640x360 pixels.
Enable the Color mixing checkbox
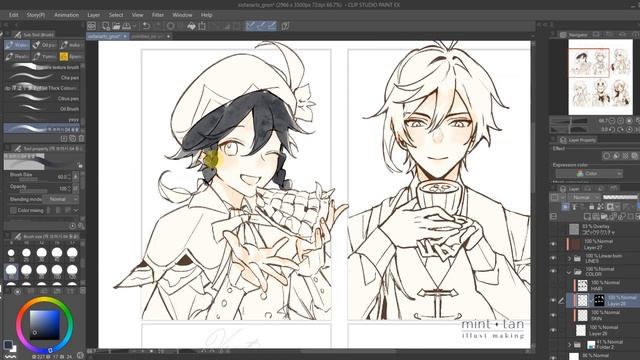pos(13,210)
